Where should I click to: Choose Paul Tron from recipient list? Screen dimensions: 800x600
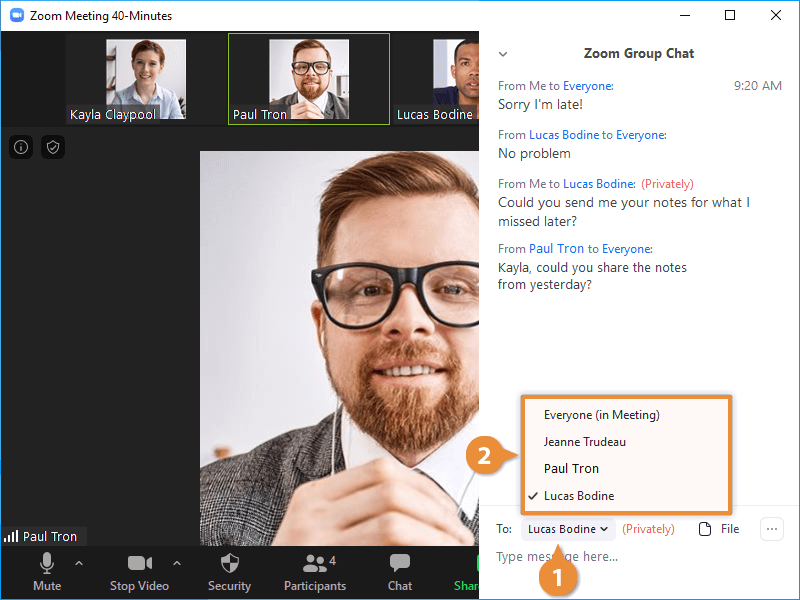[571, 469]
